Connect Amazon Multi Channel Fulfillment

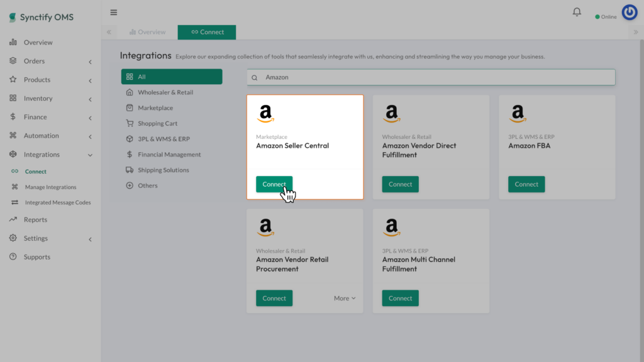(x=400, y=299)
